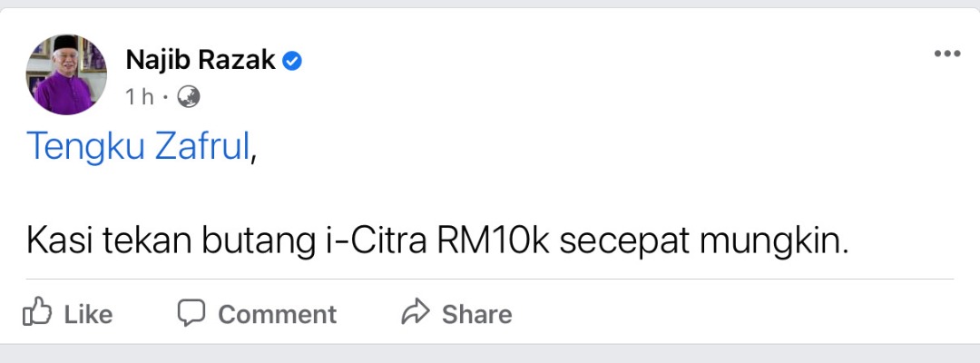Click the divider line above the Like button
This screenshot has width=980, height=363.
(490, 280)
